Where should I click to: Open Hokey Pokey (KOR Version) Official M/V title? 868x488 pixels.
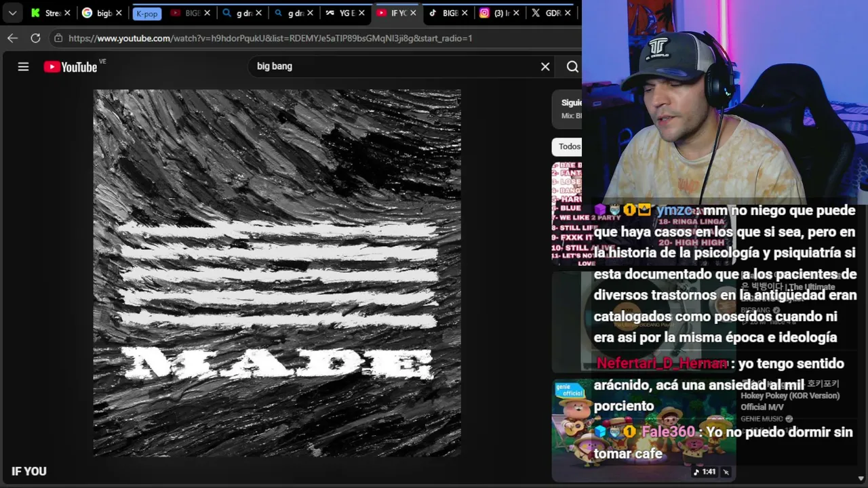(x=790, y=396)
